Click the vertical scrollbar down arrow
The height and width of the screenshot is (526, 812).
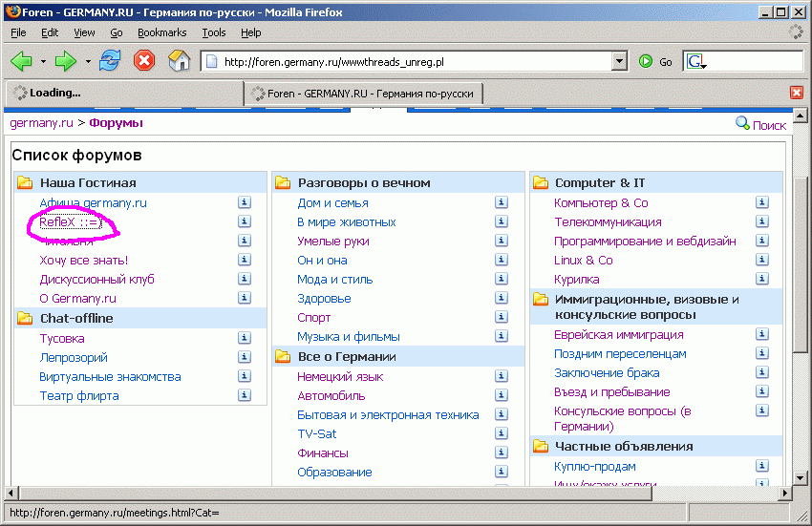coord(801,476)
